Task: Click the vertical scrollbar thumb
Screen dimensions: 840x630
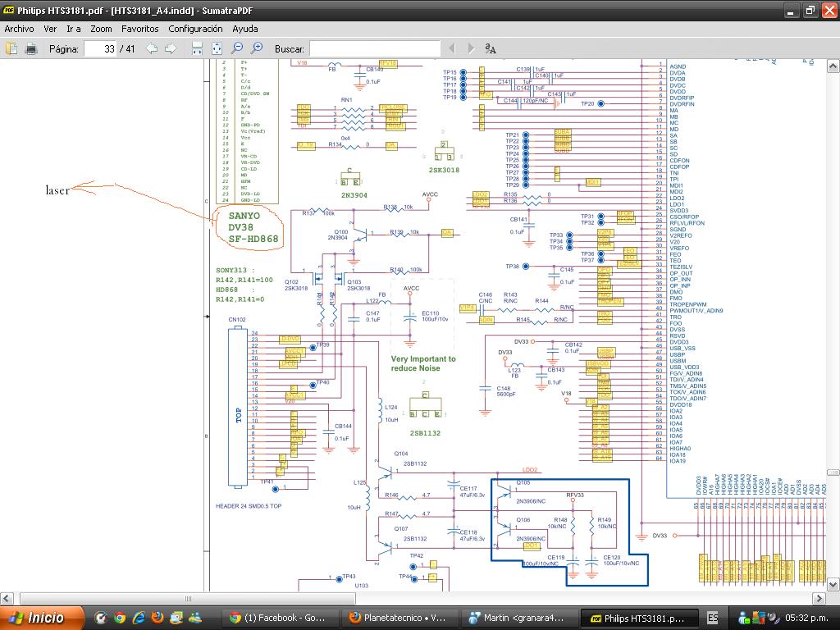Action: pos(833,472)
